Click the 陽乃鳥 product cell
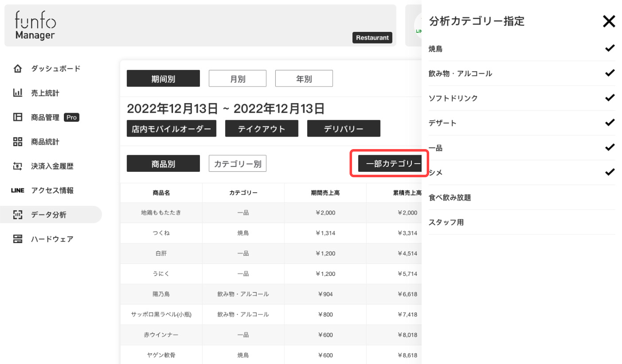 point(161,294)
